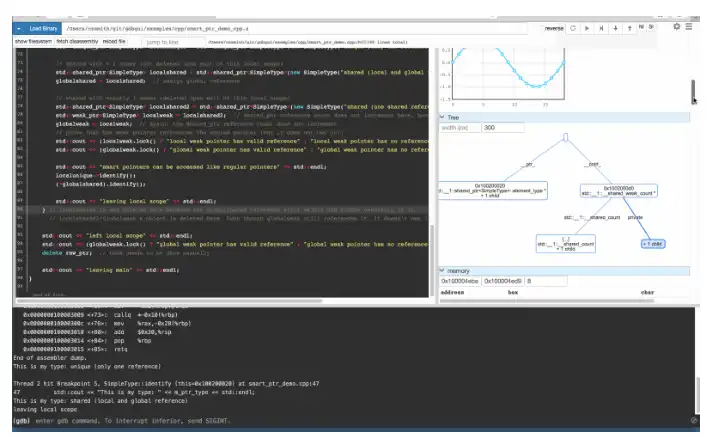The image size is (708, 437).
Task: Click the 'hex' memory column header
Action: (x=512, y=293)
